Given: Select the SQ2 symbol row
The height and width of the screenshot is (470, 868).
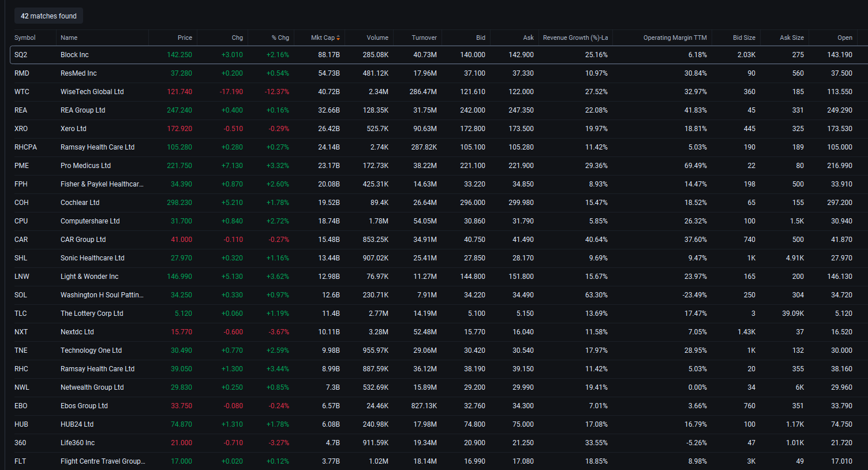Looking at the screenshot, I should [439, 55].
